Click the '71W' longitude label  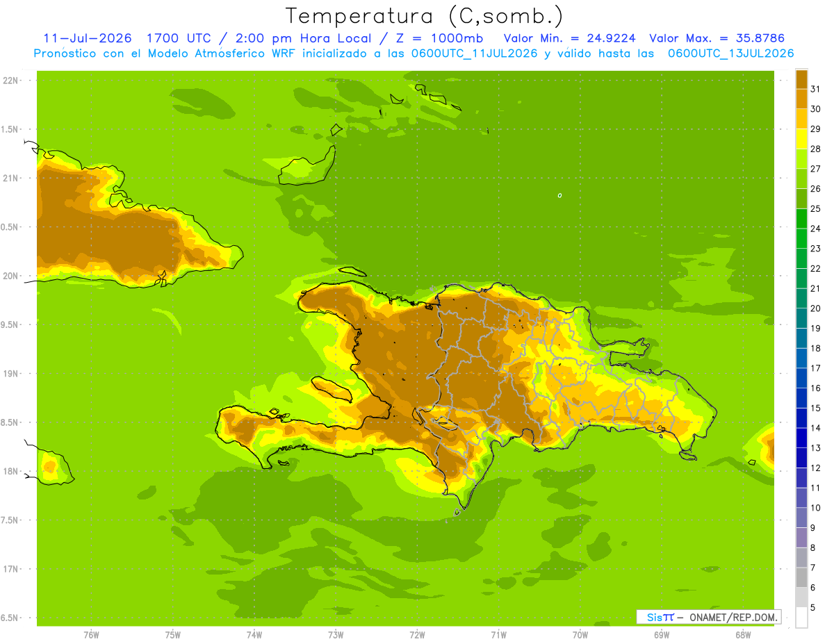tap(498, 635)
